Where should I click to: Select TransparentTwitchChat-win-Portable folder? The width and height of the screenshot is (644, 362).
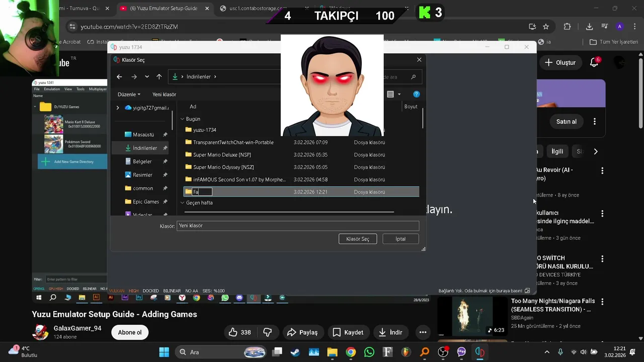[233, 142]
